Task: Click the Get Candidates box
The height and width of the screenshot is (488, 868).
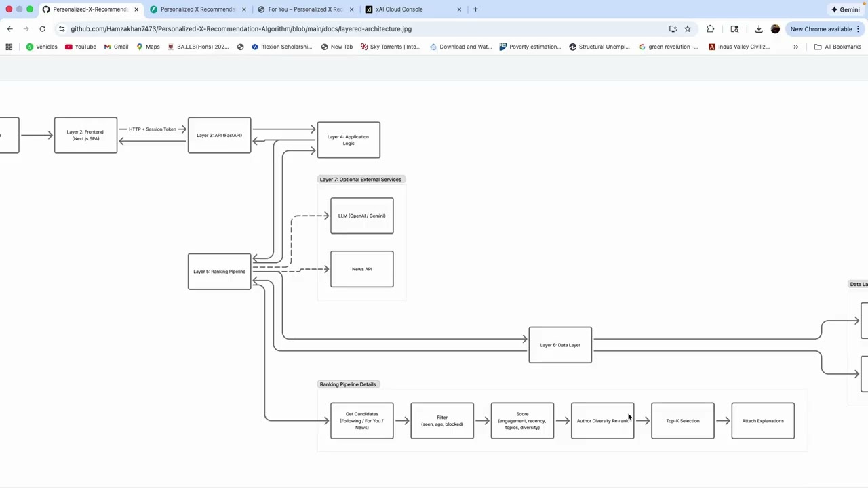Action: tap(361, 421)
